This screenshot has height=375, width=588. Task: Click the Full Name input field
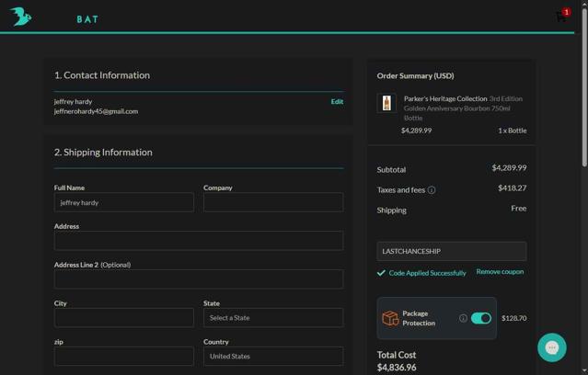point(124,202)
